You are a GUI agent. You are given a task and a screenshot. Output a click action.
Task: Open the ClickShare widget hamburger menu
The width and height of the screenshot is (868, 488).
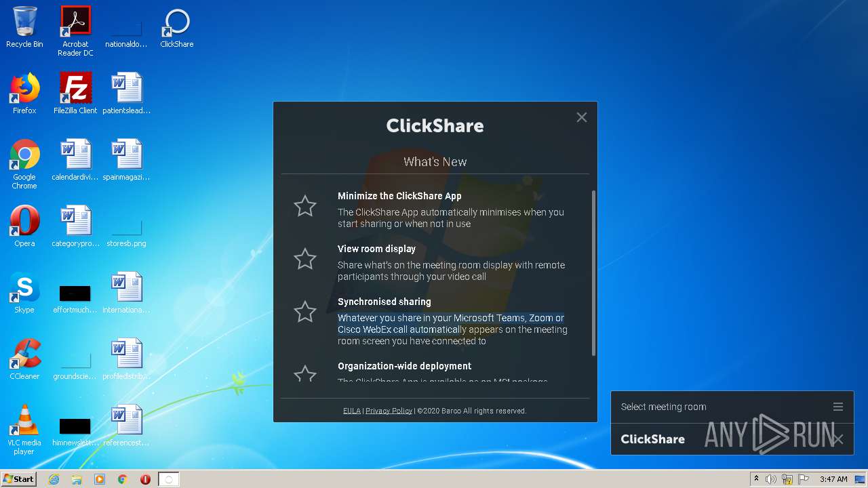pyautogui.click(x=838, y=407)
